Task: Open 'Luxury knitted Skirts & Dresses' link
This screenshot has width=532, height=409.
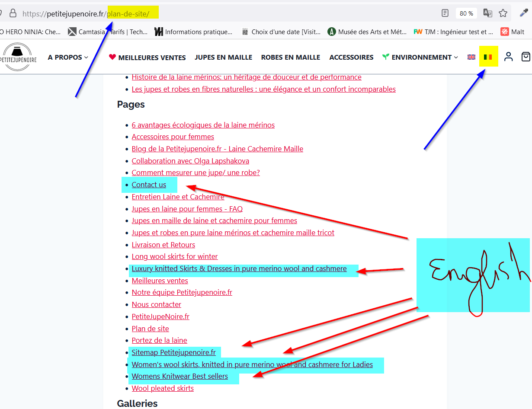Action: coord(239,268)
